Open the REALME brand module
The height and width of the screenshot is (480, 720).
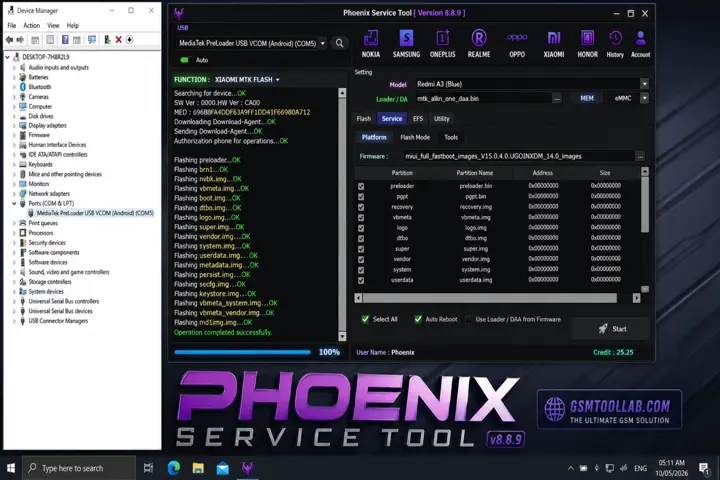coord(479,44)
